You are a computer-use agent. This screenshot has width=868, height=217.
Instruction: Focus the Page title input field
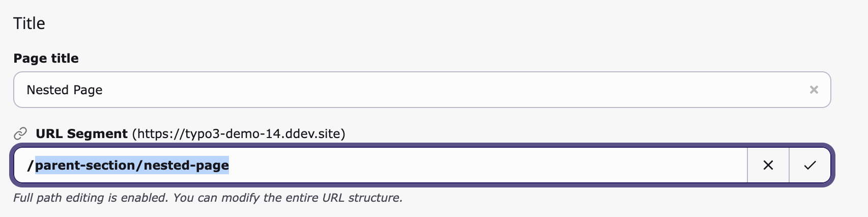pos(407,90)
